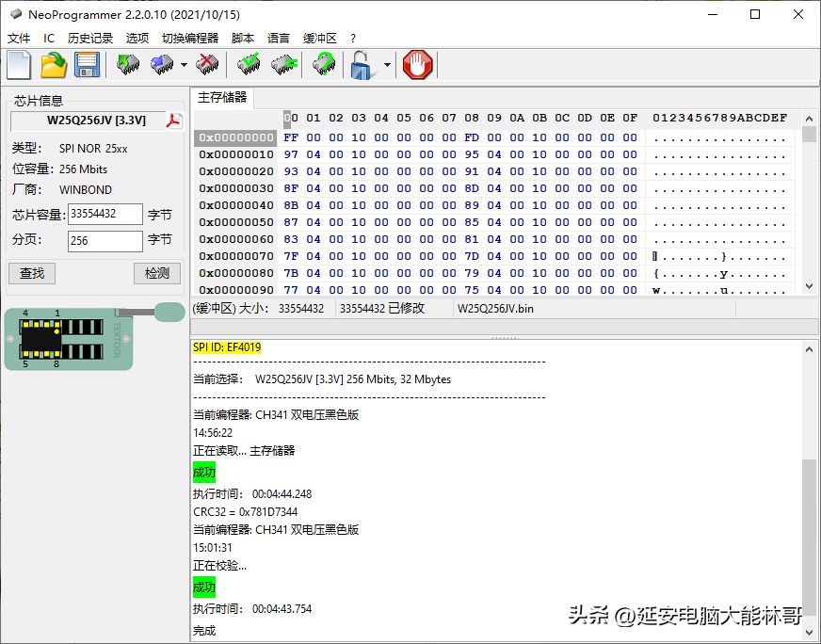Open the IC menu
821x644 pixels.
tap(49, 39)
